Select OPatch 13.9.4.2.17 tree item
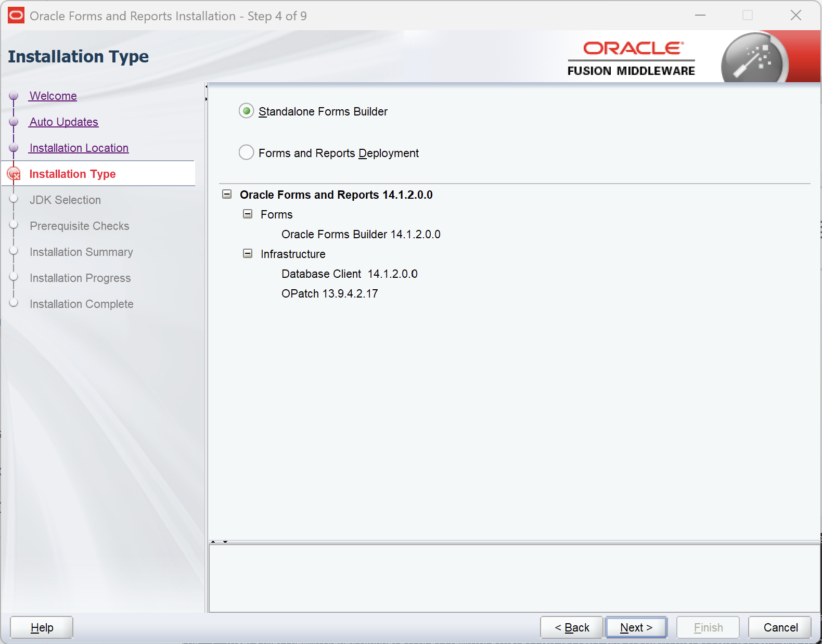The image size is (822, 644). pyautogui.click(x=329, y=294)
